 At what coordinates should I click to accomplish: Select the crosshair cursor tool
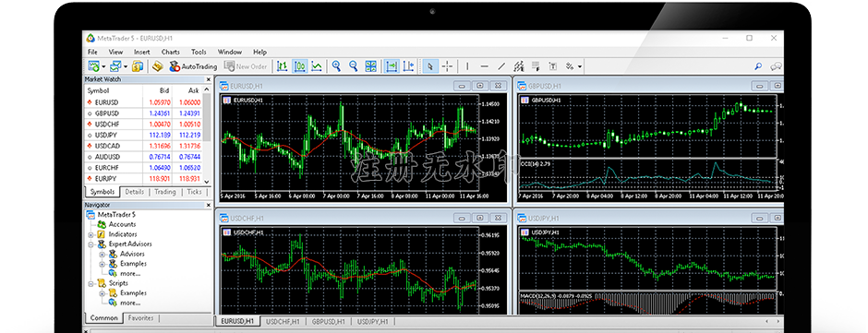(447, 66)
